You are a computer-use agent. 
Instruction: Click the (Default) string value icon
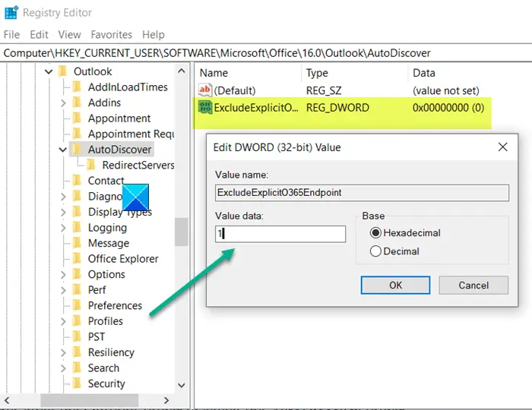point(205,90)
